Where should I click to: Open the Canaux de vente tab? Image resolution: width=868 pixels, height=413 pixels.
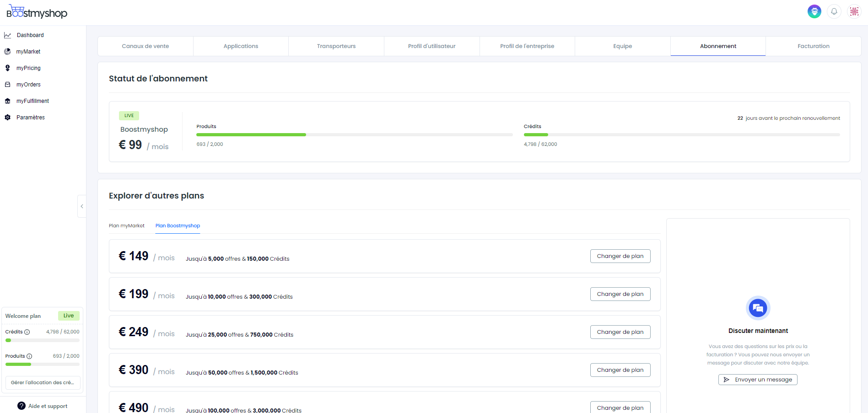coord(146,46)
